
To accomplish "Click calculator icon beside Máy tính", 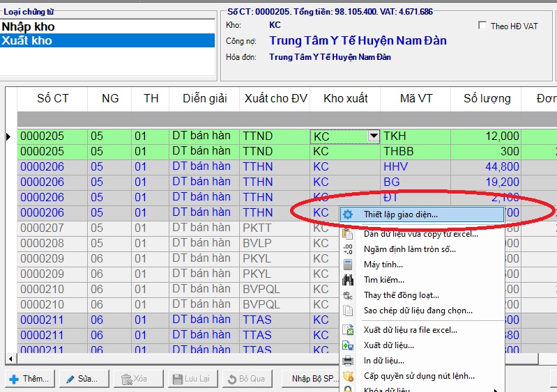I will (348, 265).
